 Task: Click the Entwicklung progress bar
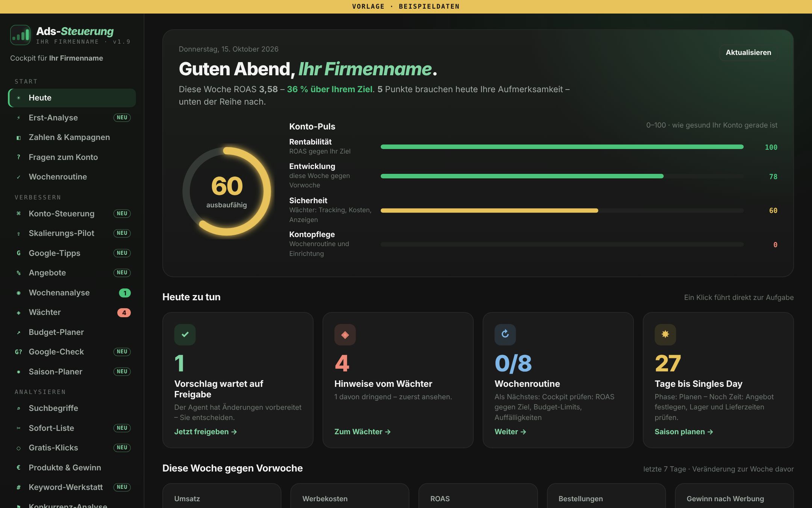pos(562,176)
